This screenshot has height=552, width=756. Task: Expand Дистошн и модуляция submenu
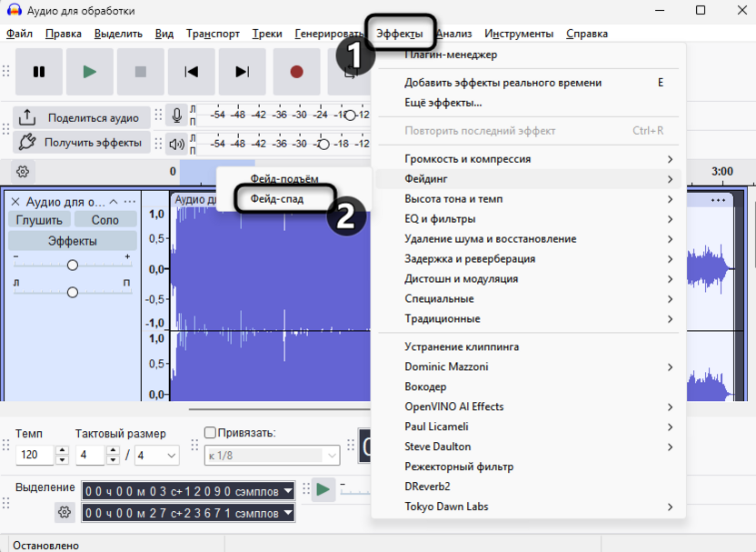(529, 279)
